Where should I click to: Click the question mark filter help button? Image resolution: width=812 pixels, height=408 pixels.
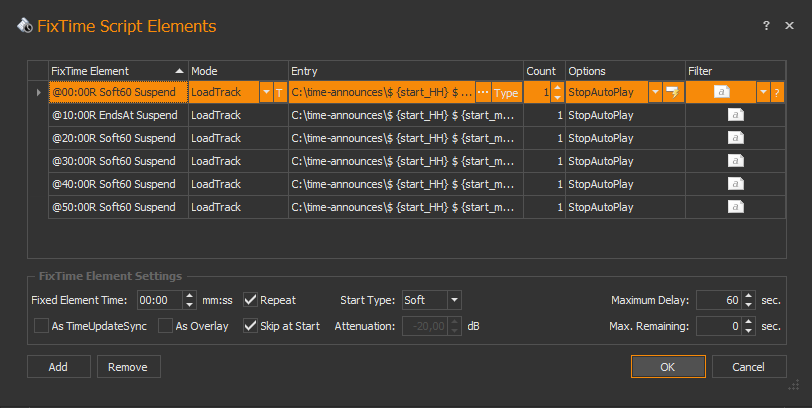777,93
